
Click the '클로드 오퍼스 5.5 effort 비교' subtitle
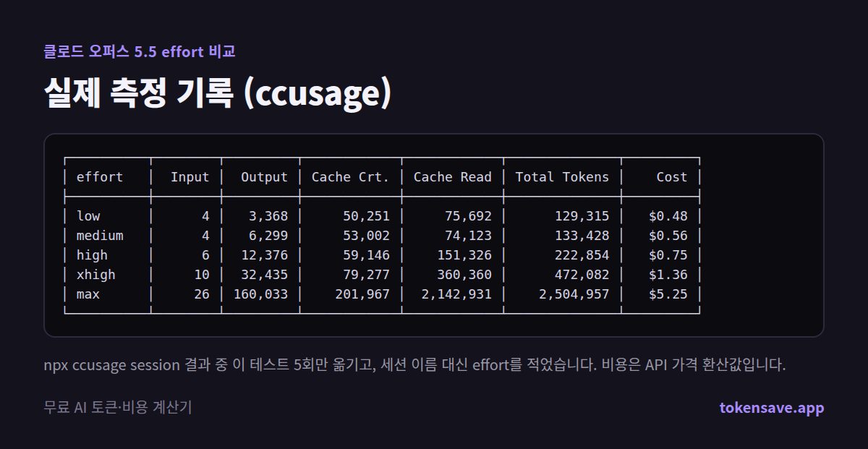tap(140, 51)
